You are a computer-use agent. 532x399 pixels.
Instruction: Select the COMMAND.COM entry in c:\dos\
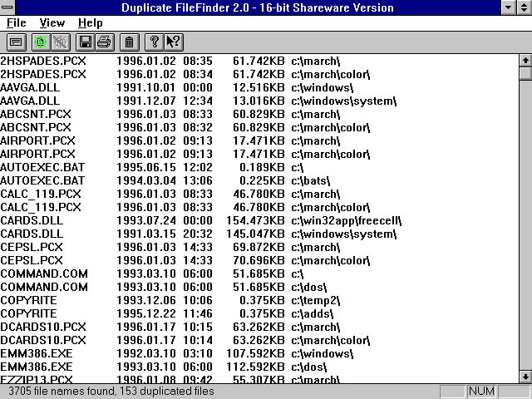43,287
